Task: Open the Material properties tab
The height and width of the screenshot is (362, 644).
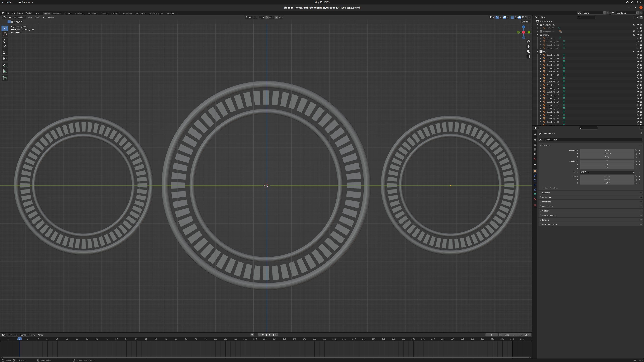Action: pyautogui.click(x=535, y=199)
